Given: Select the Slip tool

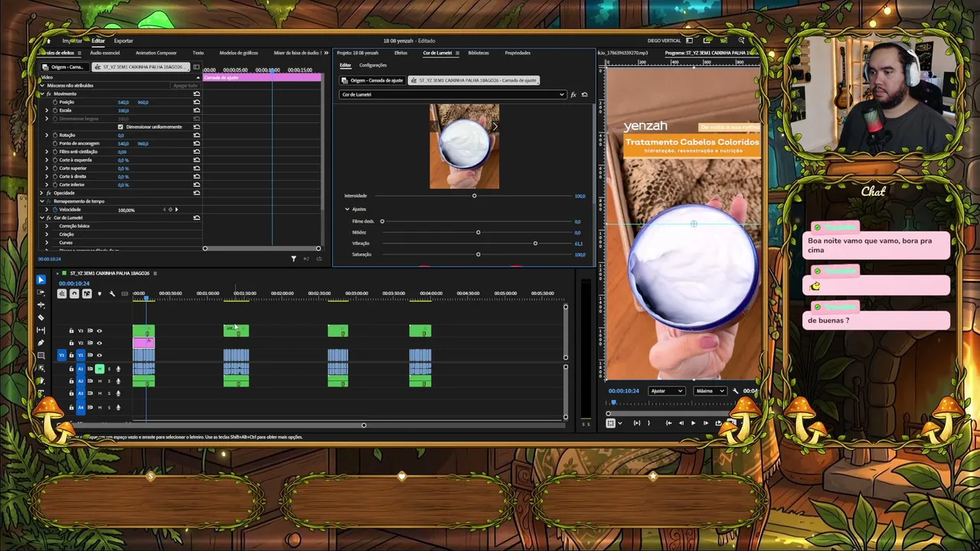Looking at the screenshot, I should pos(41,330).
